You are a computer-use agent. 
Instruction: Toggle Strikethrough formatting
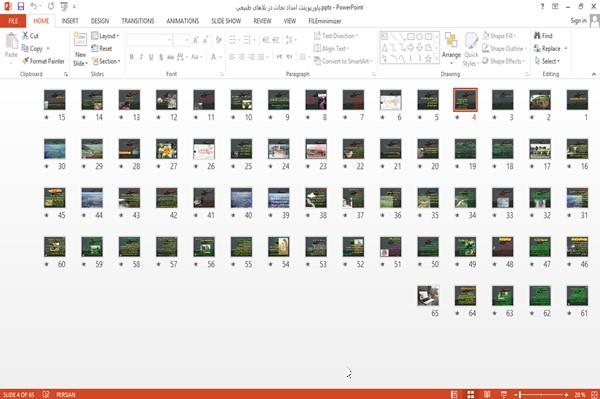coord(171,57)
